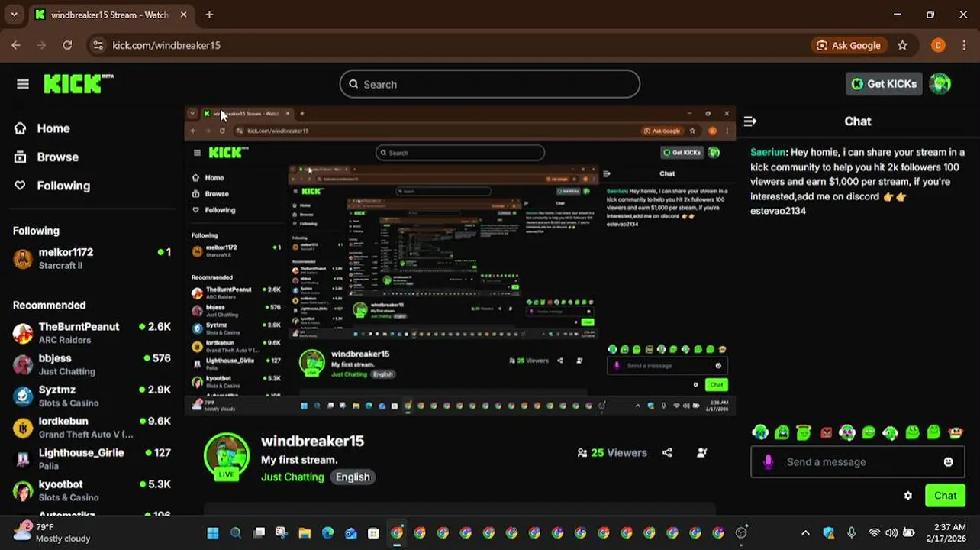The image size is (980, 550).
Task: Click browser back arrow
Action: 16,45
